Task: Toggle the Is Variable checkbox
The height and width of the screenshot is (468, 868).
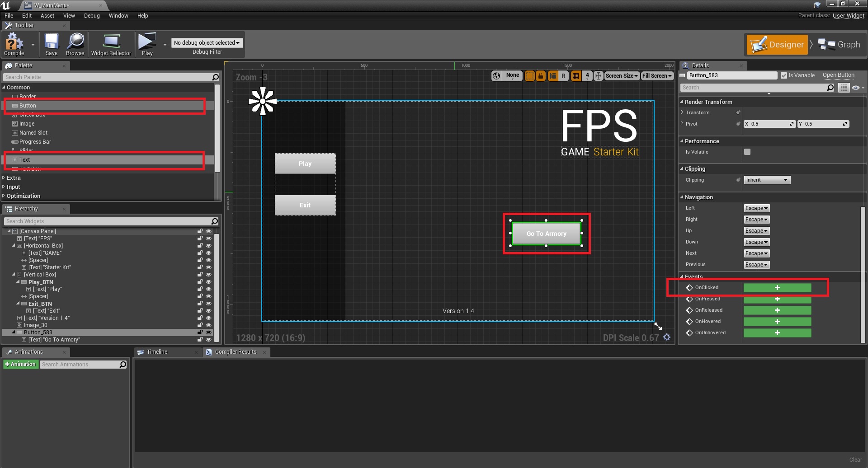Action: click(x=784, y=75)
